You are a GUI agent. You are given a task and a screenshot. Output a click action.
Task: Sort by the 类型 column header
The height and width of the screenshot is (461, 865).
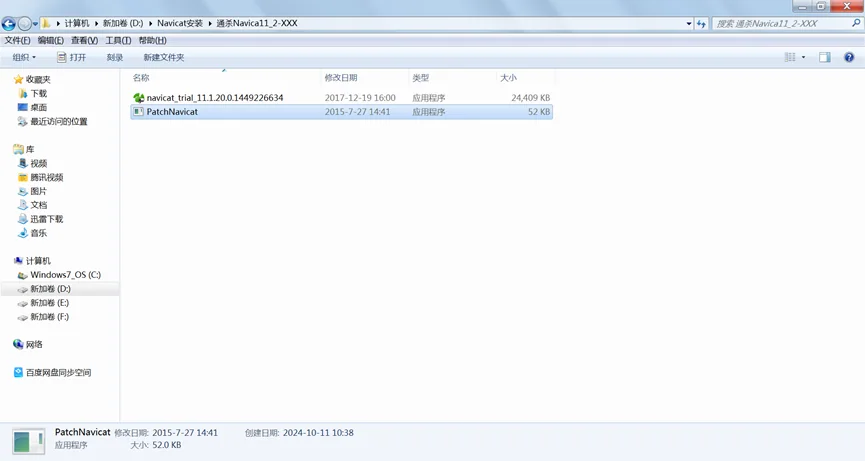[x=452, y=78]
